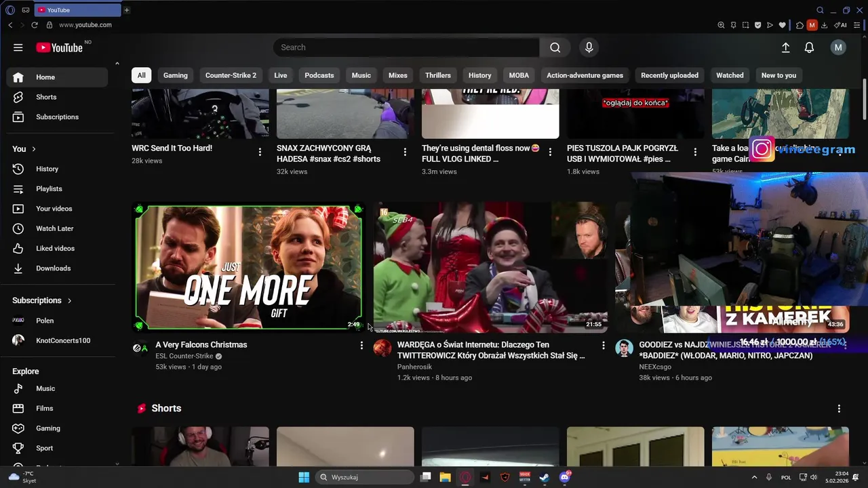The image size is (868, 488).
Task: Open Watch Later in sidebar
Action: (x=57, y=228)
